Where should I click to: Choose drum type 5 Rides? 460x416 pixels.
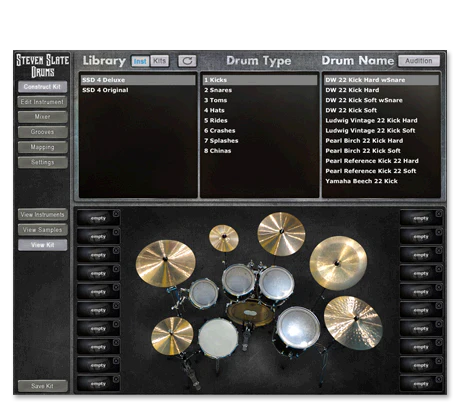[x=260, y=120]
